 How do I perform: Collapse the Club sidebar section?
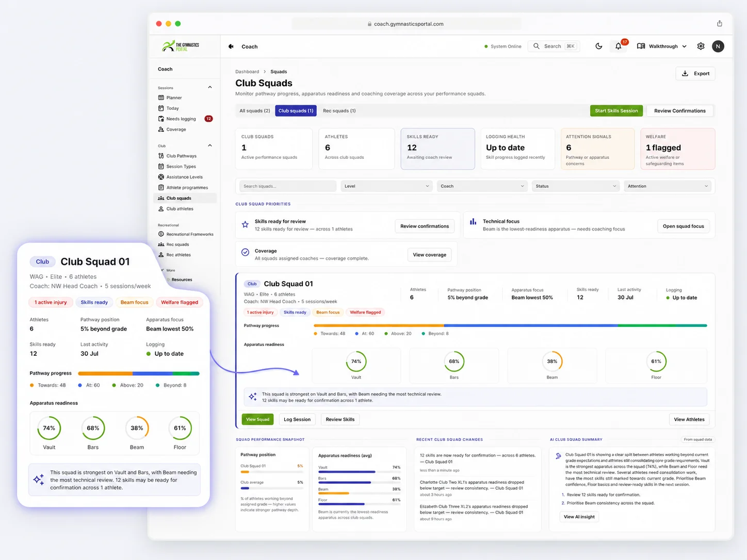(x=210, y=145)
